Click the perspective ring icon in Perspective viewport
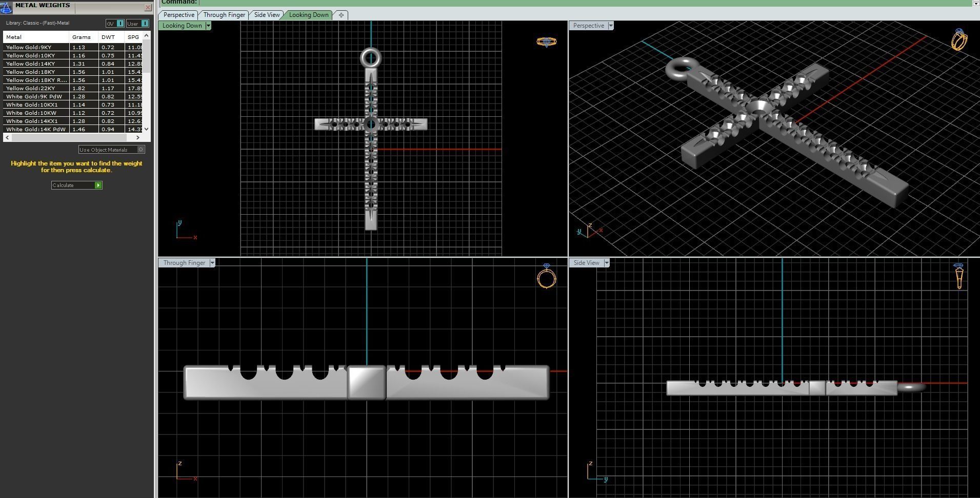The height and width of the screenshot is (498, 980). coord(959,40)
